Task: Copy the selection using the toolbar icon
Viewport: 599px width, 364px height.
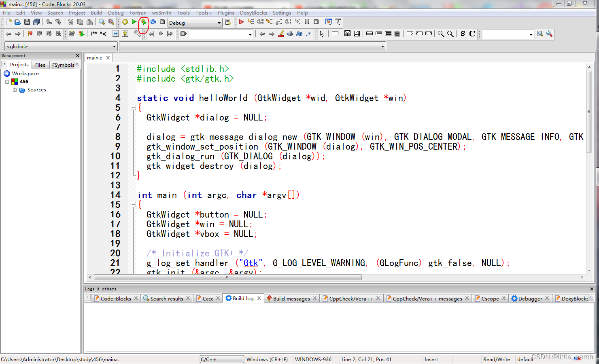Action: [x=80, y=22]
